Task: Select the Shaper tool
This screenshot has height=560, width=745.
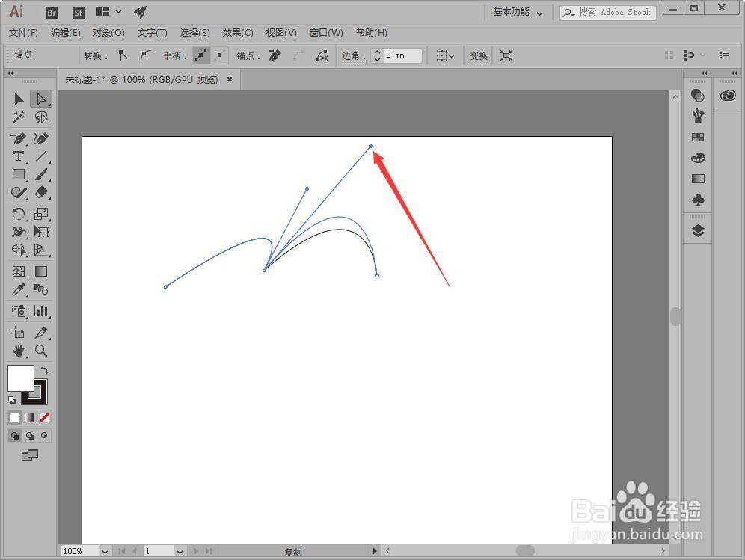Action: pyautogui.click(x=19, y=192)
